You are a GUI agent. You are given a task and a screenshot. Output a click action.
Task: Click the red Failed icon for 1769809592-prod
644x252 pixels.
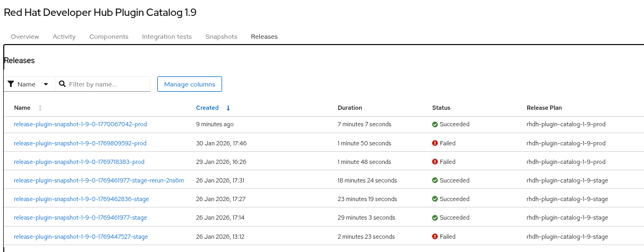[435, 143]
